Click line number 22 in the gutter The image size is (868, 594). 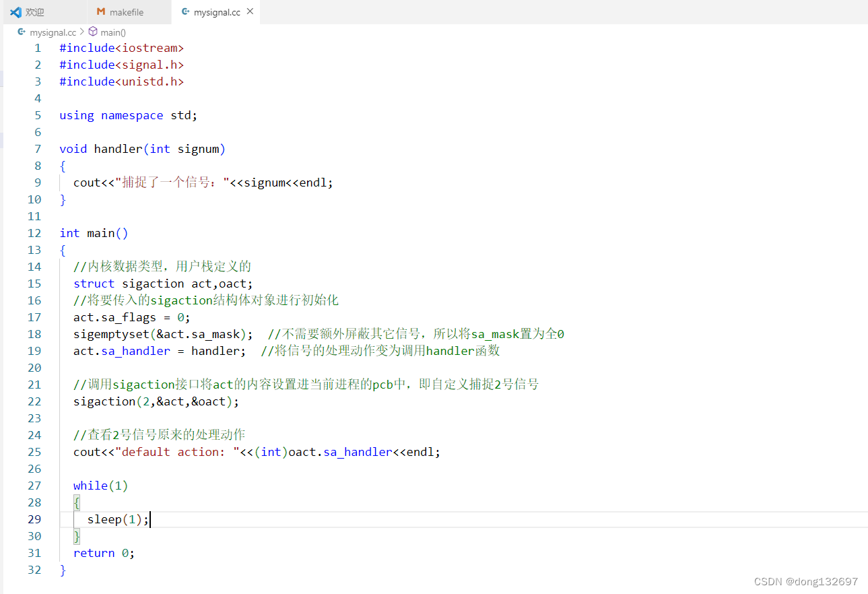pos(34,401)
